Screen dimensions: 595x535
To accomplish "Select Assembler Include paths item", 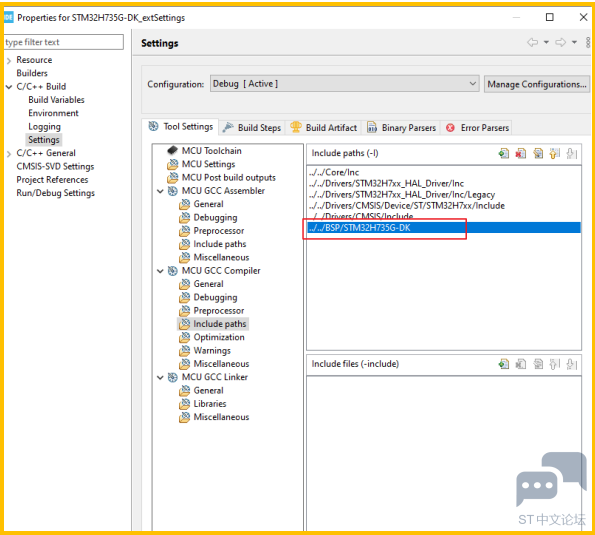I will (x=220, y=244).
